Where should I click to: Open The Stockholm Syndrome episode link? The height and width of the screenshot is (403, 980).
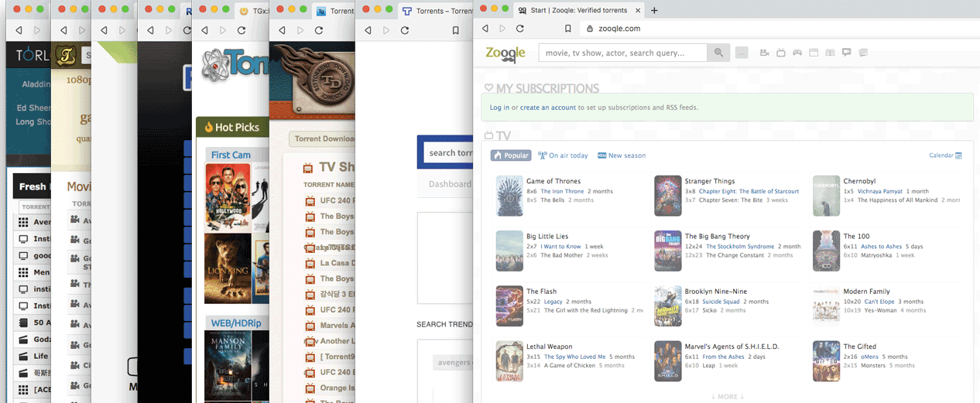click(740, 246)
